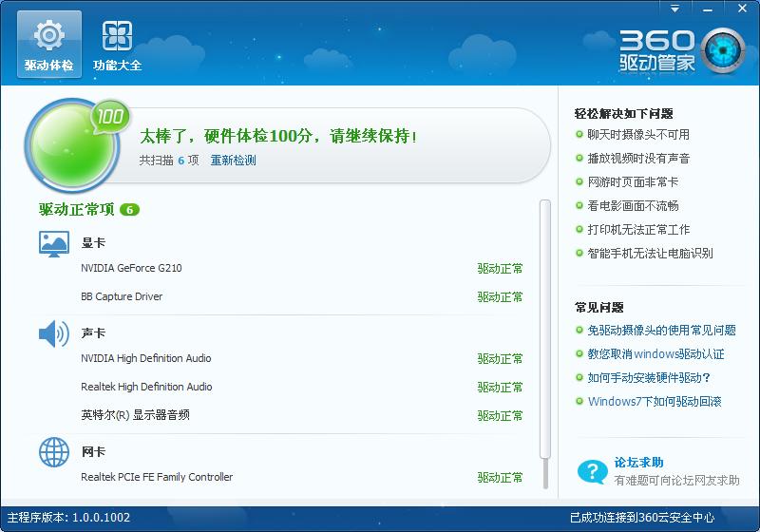Screen dimensions: 760x532
Task: Minimize the 360驱动管家 window
Action: click(x=708, y=9)
